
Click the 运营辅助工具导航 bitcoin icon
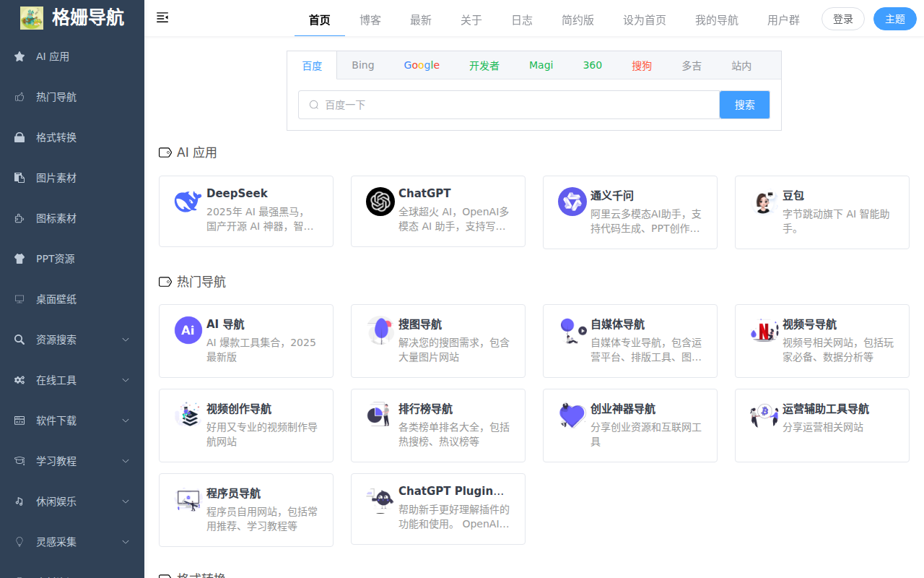click(764, 415)
